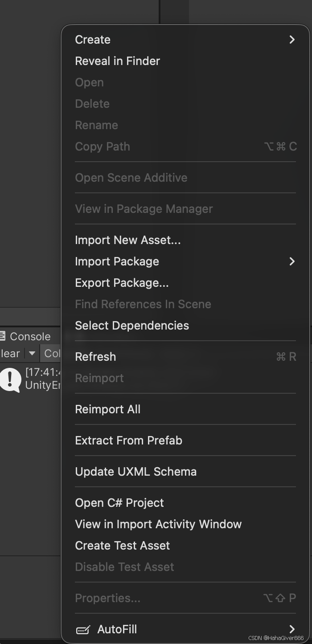
Task: Expand the AutoFill submenu chevron
Action: [292, 629]
